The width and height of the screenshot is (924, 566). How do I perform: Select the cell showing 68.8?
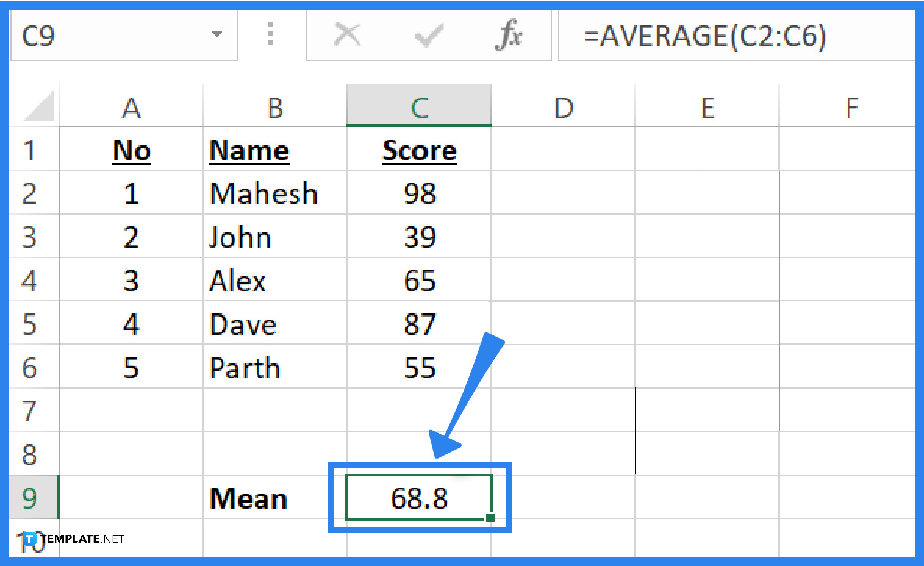418,498
